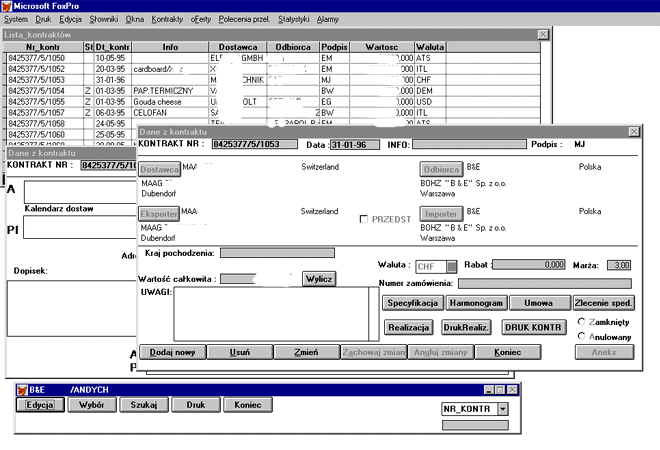Open Specyfikacja
The height and width of the screenshot is (450, 660).
click(412, 303)
